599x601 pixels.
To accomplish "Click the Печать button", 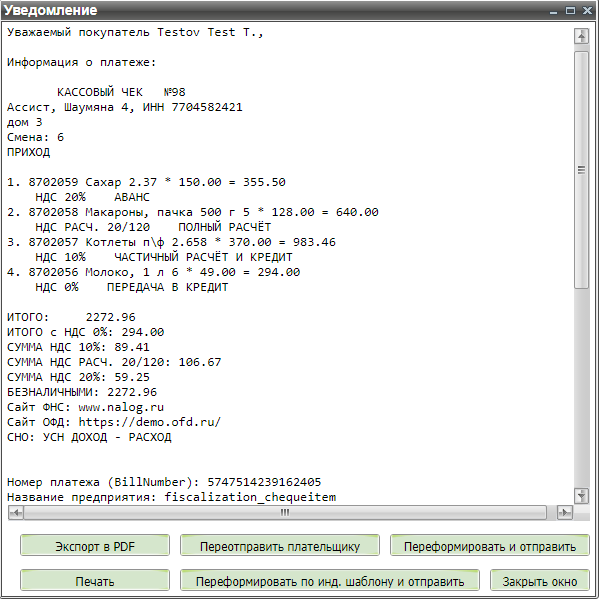I will click(95, 581).
